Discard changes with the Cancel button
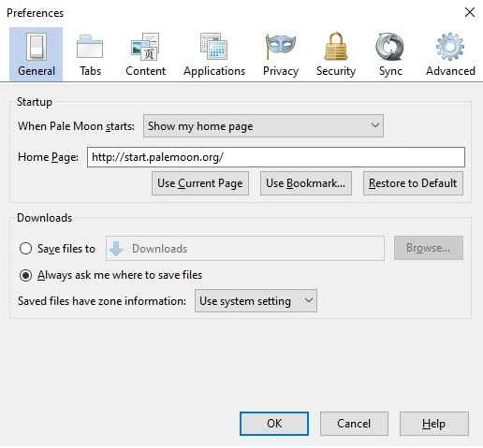483x448 pixels. [354, 424]
